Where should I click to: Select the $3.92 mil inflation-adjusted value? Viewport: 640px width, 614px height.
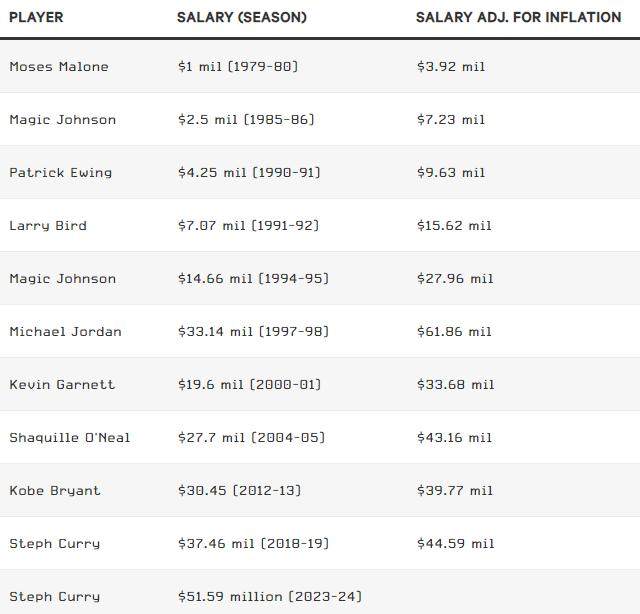[x=450, y=67]
